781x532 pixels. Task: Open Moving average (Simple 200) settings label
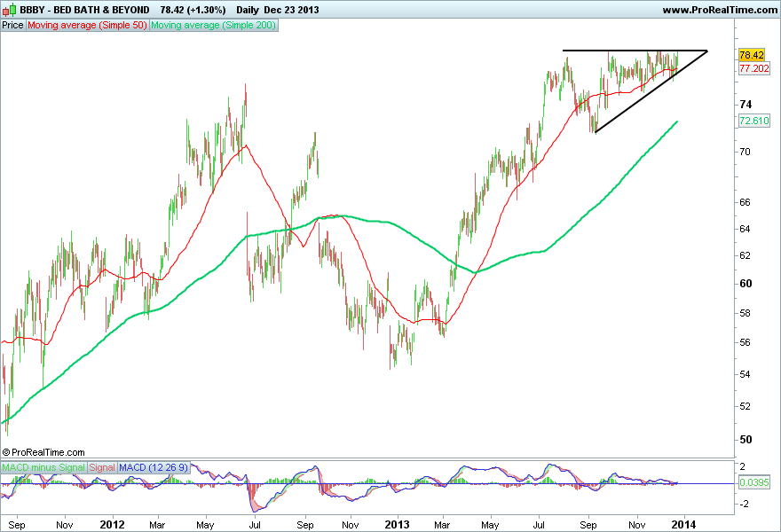click(x=213, y=25)
